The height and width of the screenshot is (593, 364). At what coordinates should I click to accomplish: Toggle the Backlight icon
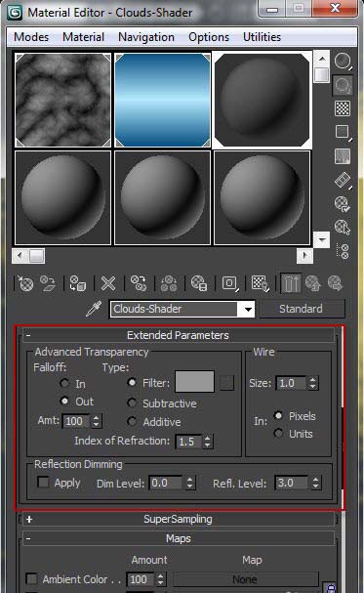point(343,85)
